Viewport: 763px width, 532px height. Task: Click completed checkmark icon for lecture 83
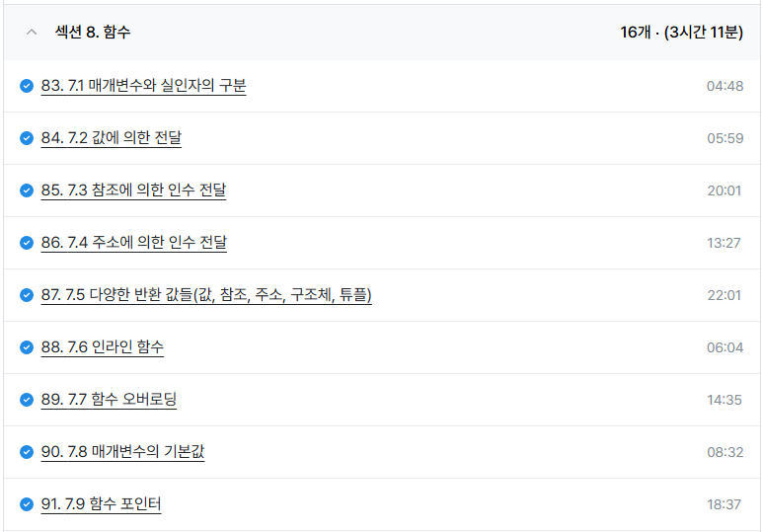[x=27, y=86]
